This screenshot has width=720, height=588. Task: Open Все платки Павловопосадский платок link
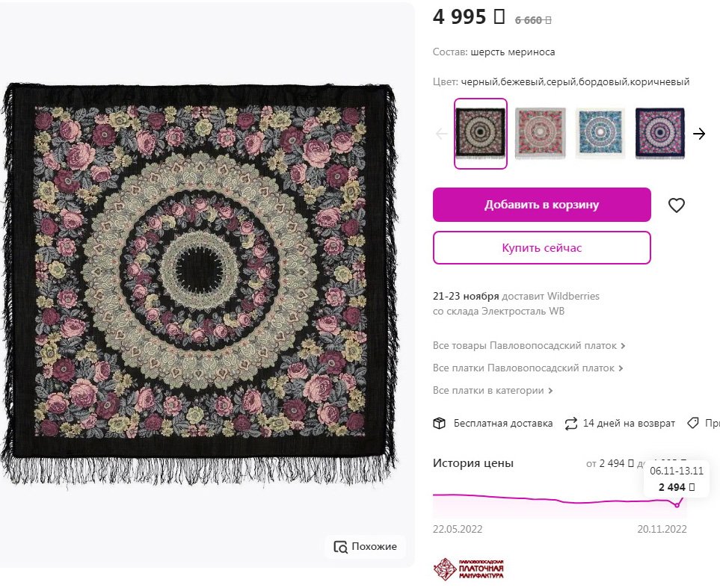point(528,368)
